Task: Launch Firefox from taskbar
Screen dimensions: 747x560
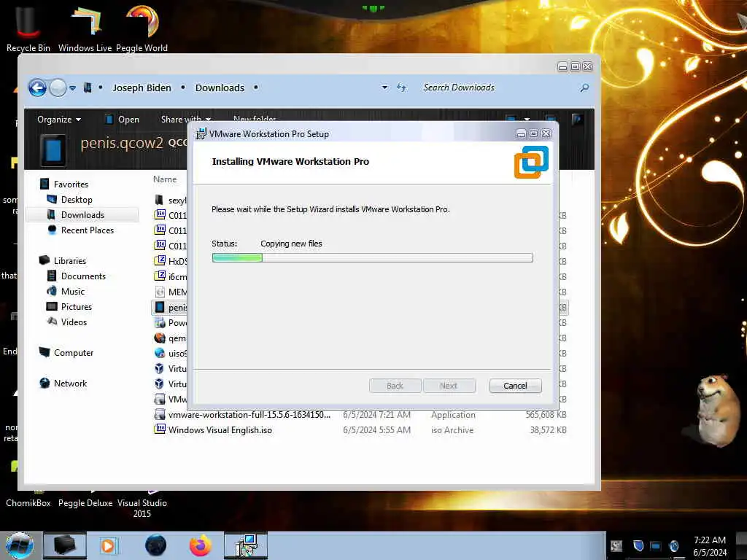Action: coord(200,545)
